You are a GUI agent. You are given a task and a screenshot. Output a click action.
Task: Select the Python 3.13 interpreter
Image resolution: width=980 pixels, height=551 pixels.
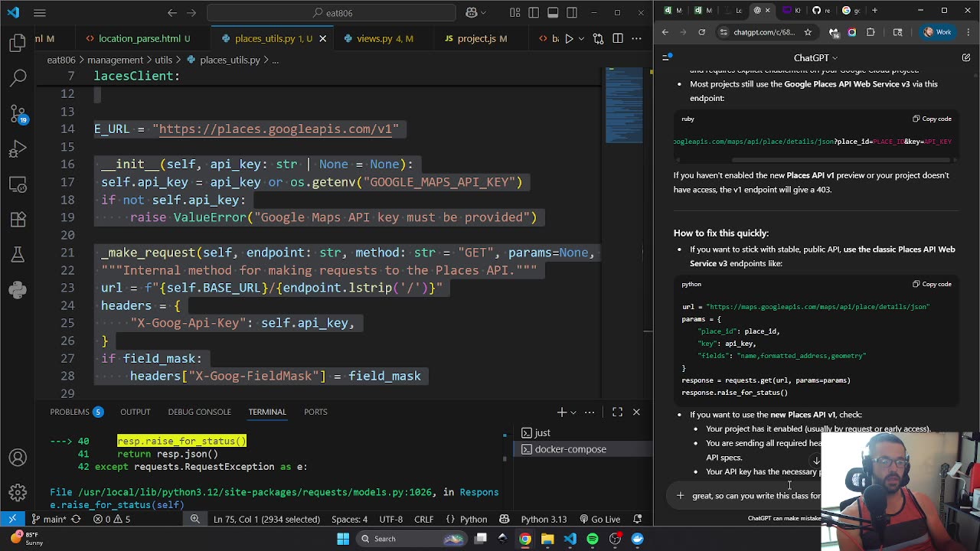coord(544,520)
